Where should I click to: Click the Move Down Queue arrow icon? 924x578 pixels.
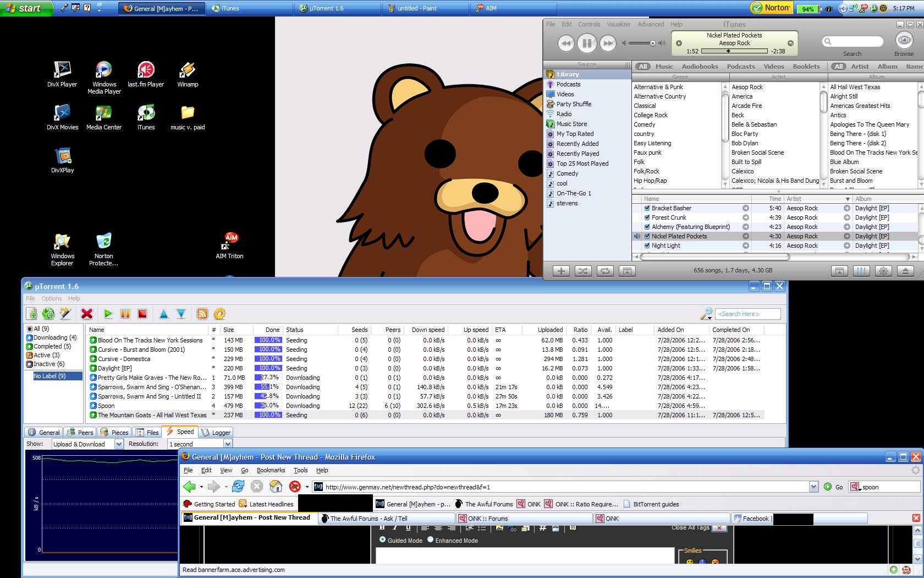tap(181, 314)
